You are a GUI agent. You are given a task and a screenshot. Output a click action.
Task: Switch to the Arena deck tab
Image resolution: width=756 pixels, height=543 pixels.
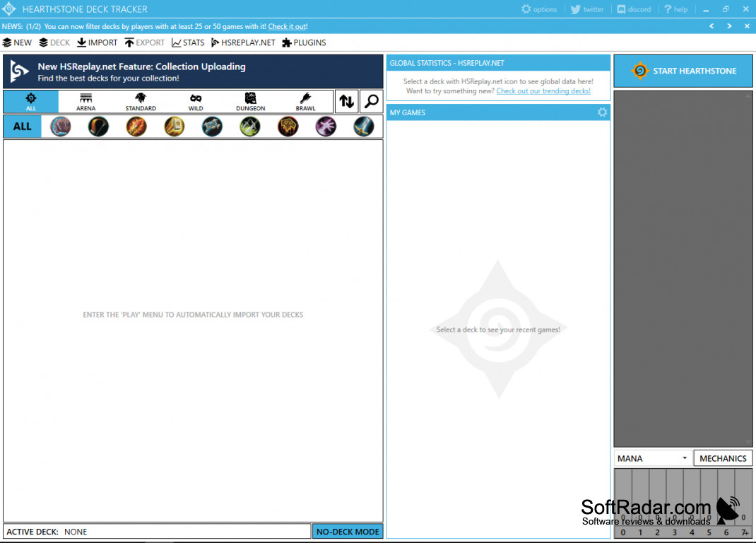tap(85, 102)
